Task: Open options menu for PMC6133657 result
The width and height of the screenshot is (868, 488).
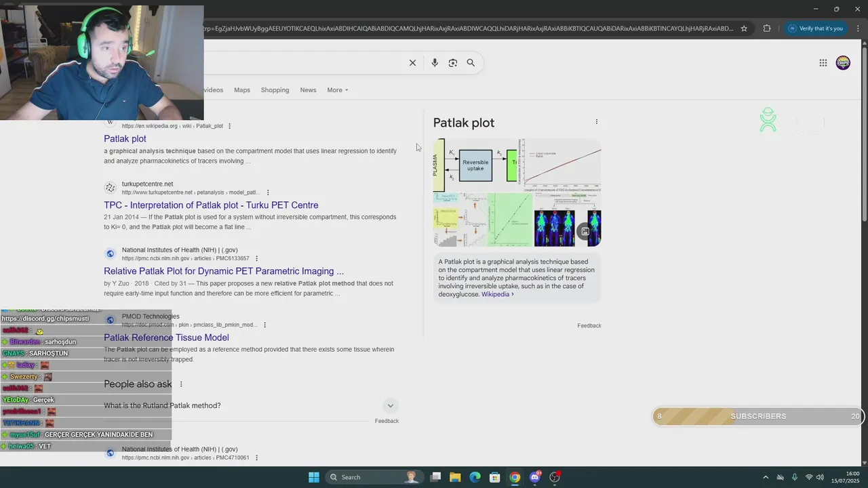Action: coord(256,259)
